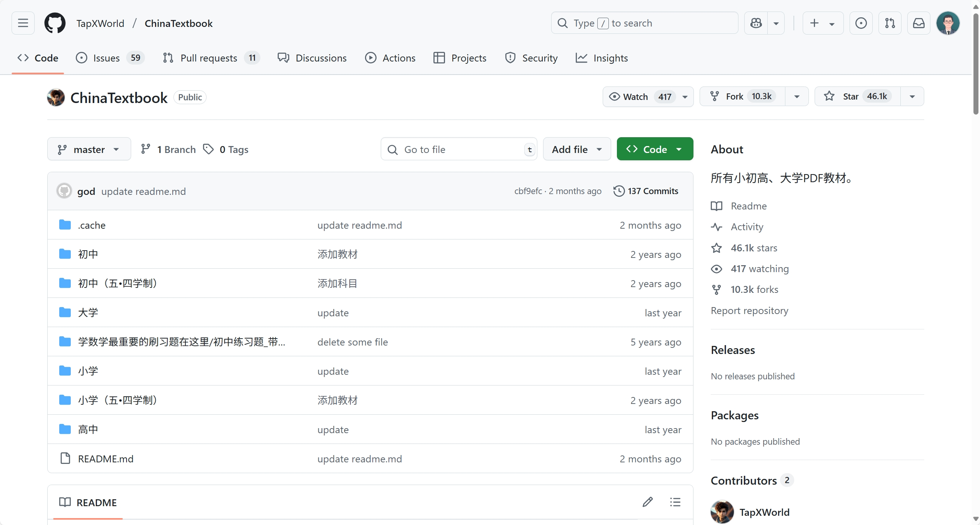View the 137 Commits history link
The width and height of the screenshot is (980, 525).
pos(646,191)
